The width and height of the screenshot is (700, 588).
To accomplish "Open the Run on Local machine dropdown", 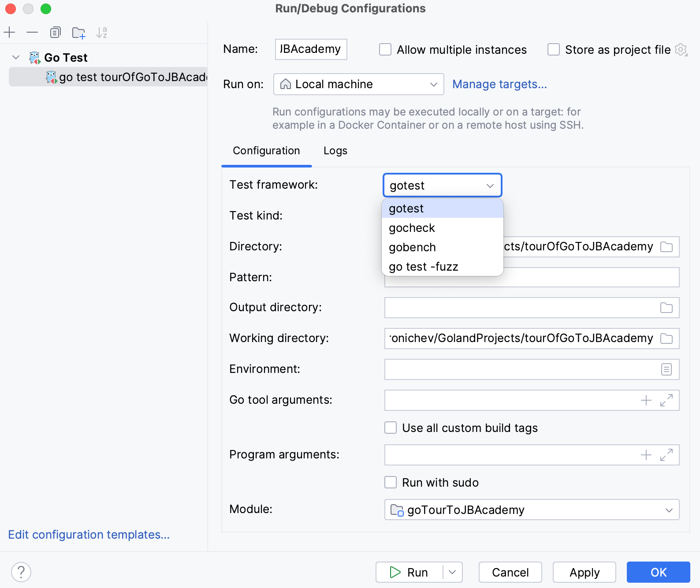I will click(x=358, y=84).
